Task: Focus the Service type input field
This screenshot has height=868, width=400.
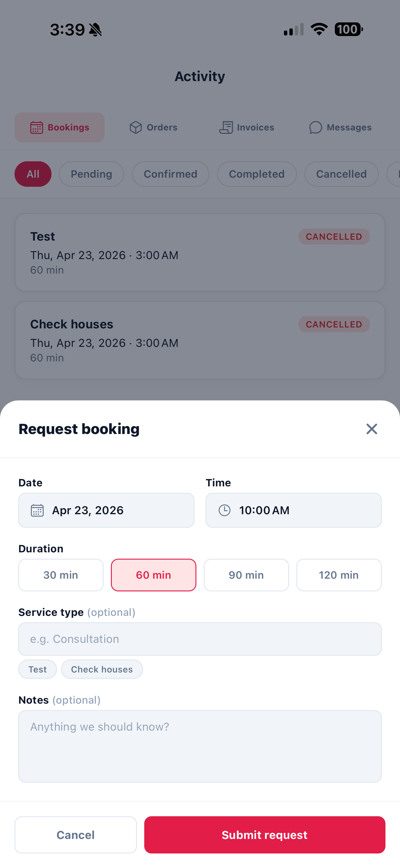Action: pyautogui.click(x=200, y=639)
